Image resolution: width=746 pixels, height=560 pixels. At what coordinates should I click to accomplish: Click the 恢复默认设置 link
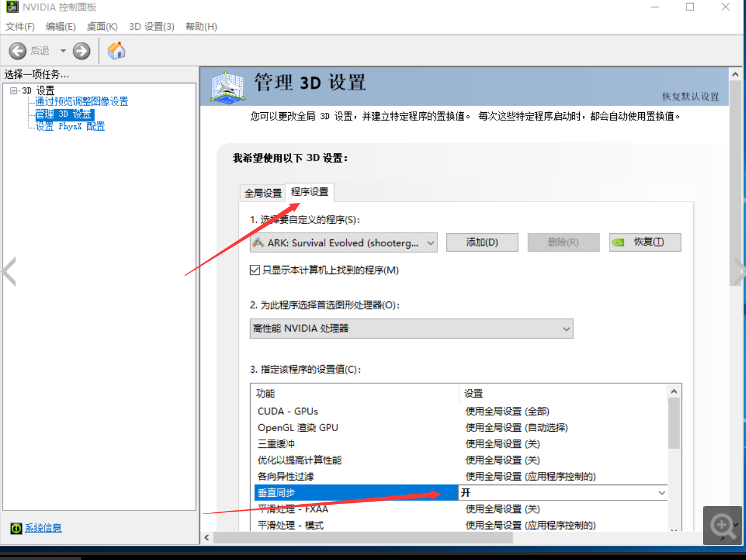click(690, 97)
